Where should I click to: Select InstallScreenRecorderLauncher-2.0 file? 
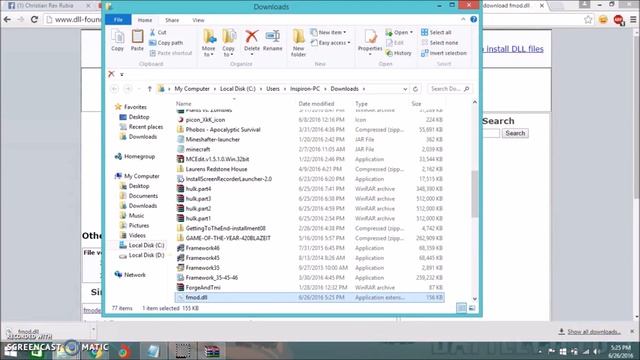(309, 179)
